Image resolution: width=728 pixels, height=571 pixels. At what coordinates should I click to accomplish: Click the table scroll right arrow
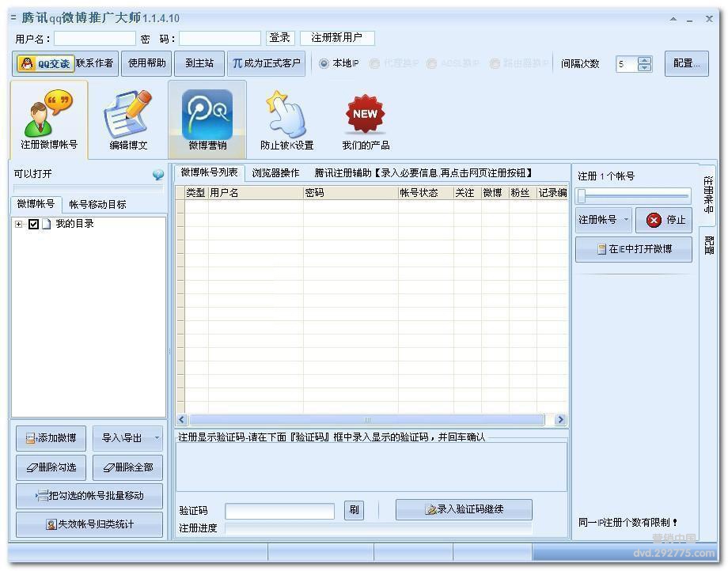(x=560, y=420)
